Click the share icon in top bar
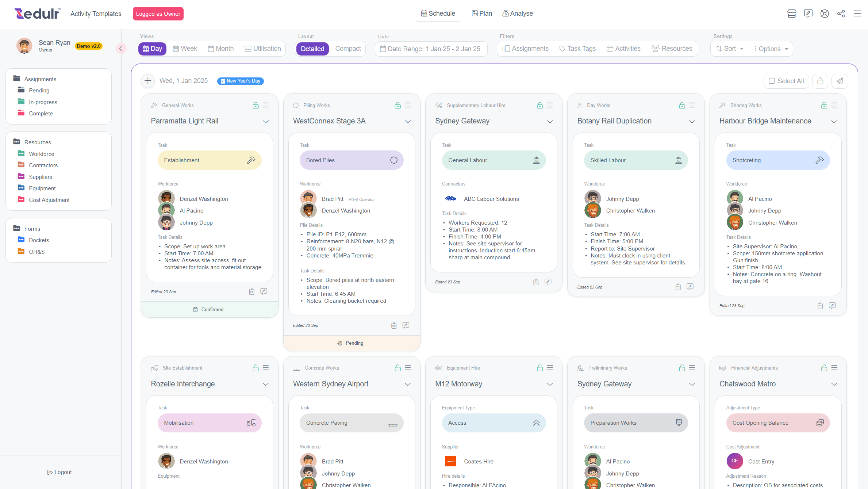This screenshot has height=489, width=868. (x=841, y=14)
